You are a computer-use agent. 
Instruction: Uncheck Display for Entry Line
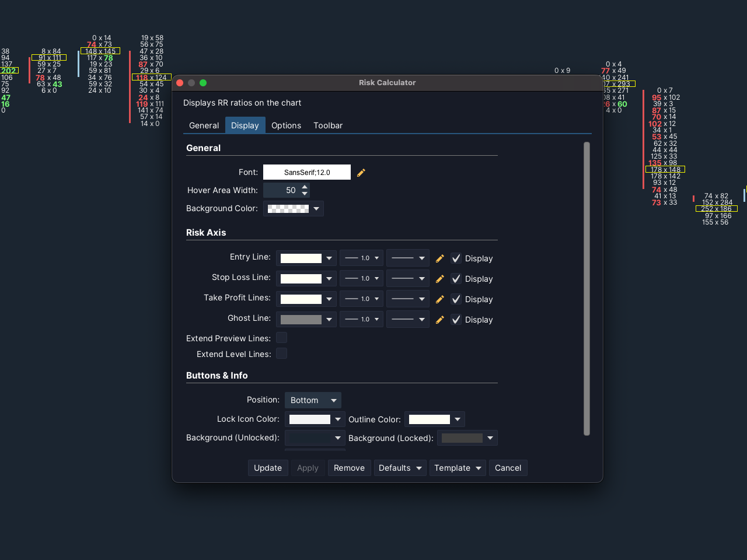pyautogui.click(x=456, y=258)
